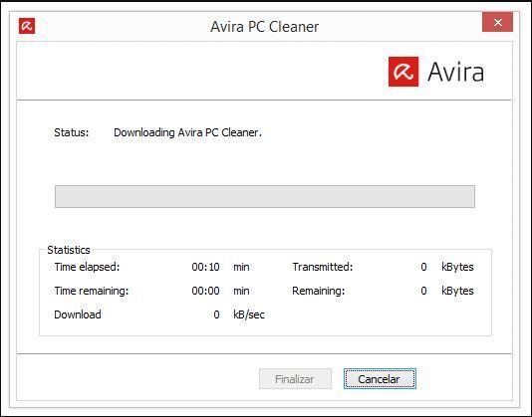532x417 pixels.
Task: Click the Transmitted value 0
Action: [423, 267]
